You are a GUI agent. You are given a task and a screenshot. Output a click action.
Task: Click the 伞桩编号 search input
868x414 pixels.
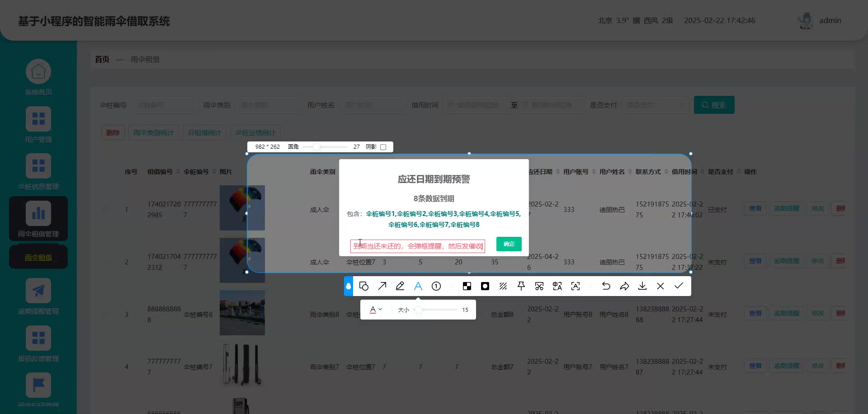point(165,105)
